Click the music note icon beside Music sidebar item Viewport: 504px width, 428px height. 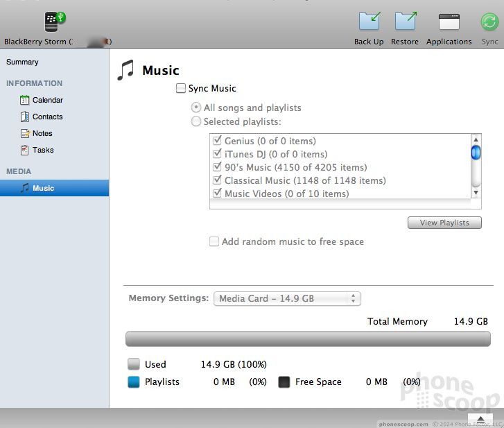pos(24,188)
